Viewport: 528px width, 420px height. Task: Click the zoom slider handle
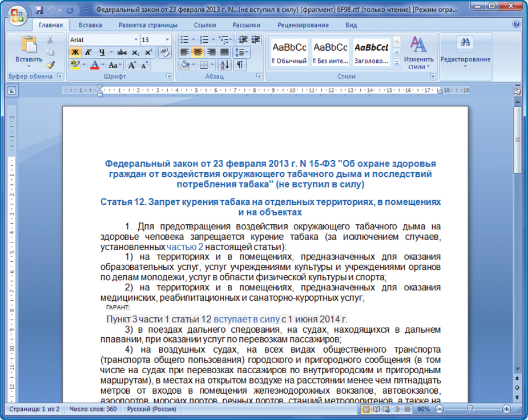point(469,409)
